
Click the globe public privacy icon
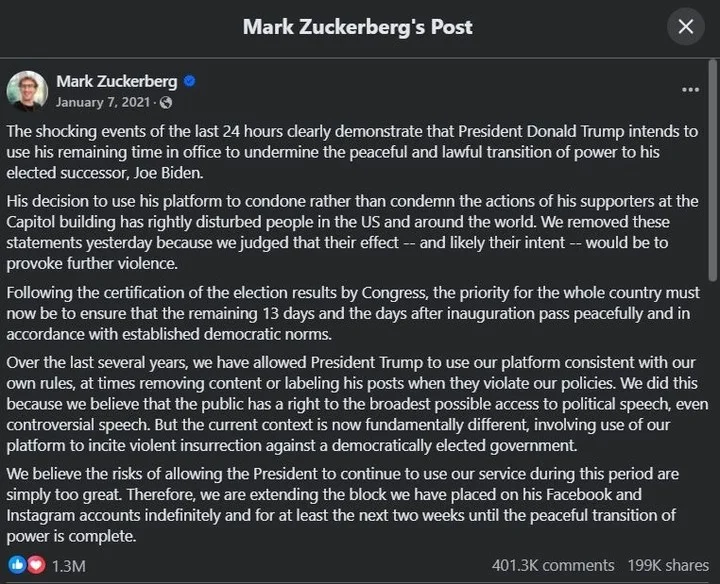click(x=166, y=102)
